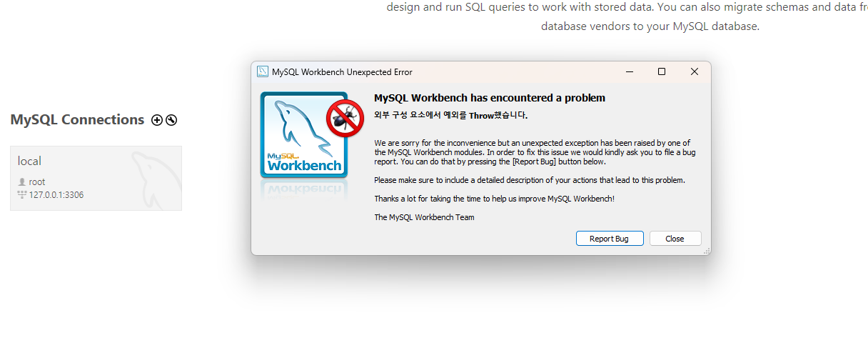
Task: Click the MySQL Workbench dolphin bug logo
Action: click(x=312, y=135)
